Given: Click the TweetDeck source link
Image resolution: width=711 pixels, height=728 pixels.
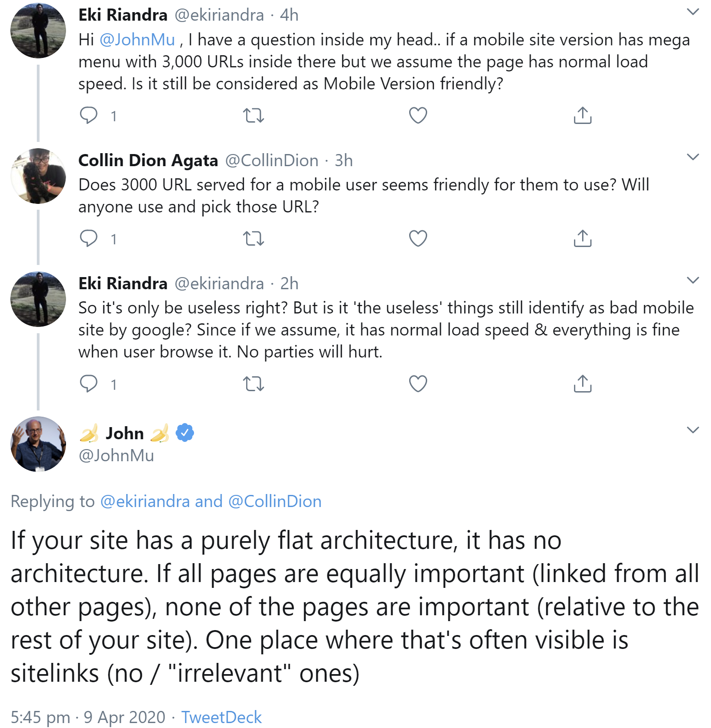Looking at the screenshot, I should tap(221, 717).
